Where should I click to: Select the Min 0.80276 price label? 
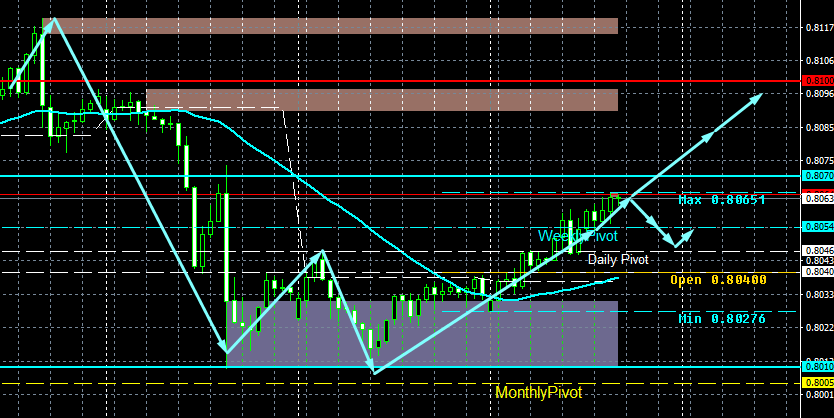[722, 319]
